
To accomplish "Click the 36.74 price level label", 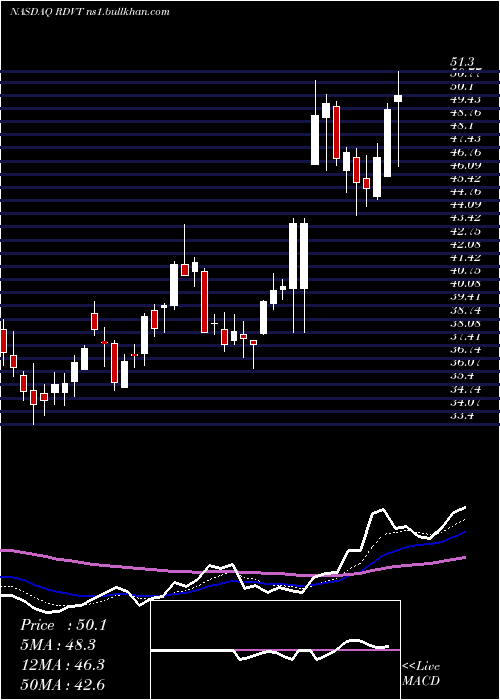I will [x=465, y=349].
